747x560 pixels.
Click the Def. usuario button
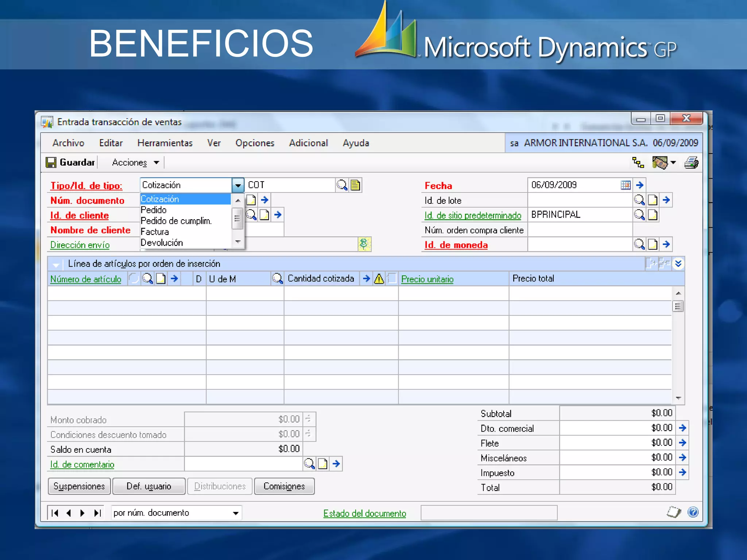pos(149,486)
